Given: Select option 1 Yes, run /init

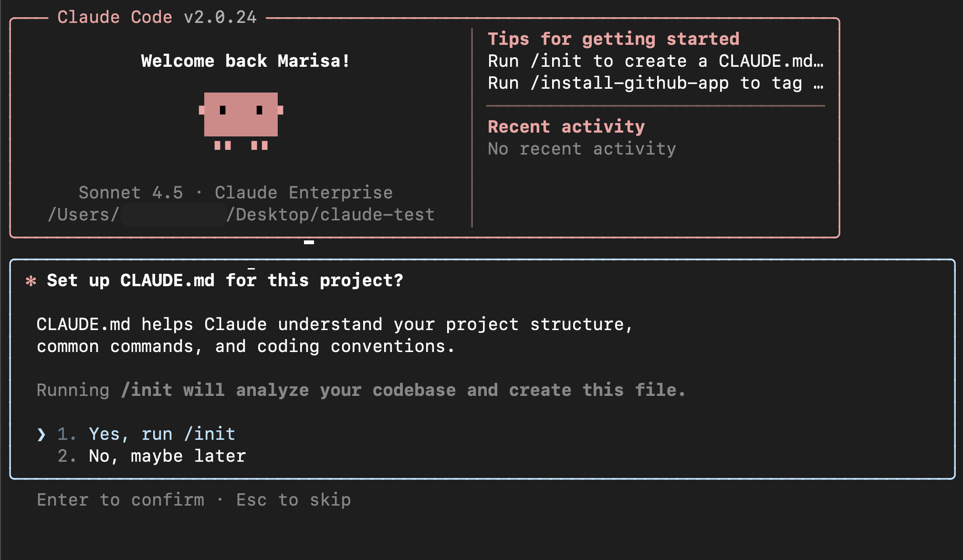Looking at the screenshot, I should pyautogui.click(x=162, y=434).
